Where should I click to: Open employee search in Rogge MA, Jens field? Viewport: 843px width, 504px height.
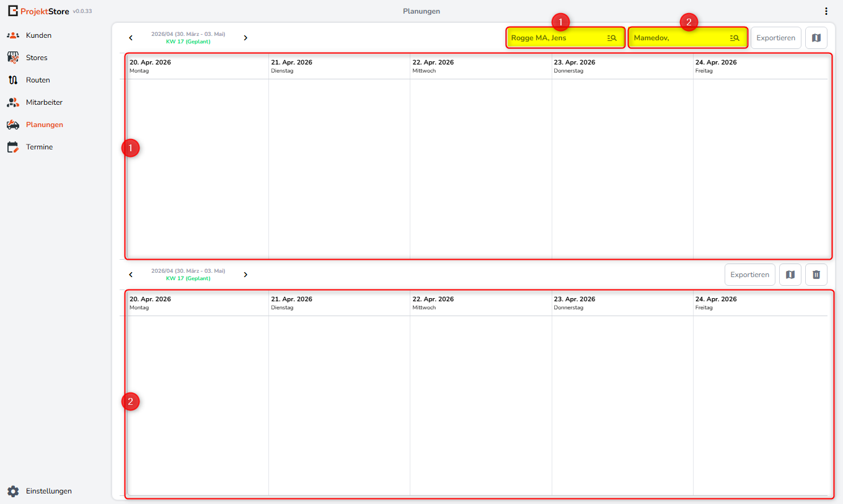(x=612, y=38)
